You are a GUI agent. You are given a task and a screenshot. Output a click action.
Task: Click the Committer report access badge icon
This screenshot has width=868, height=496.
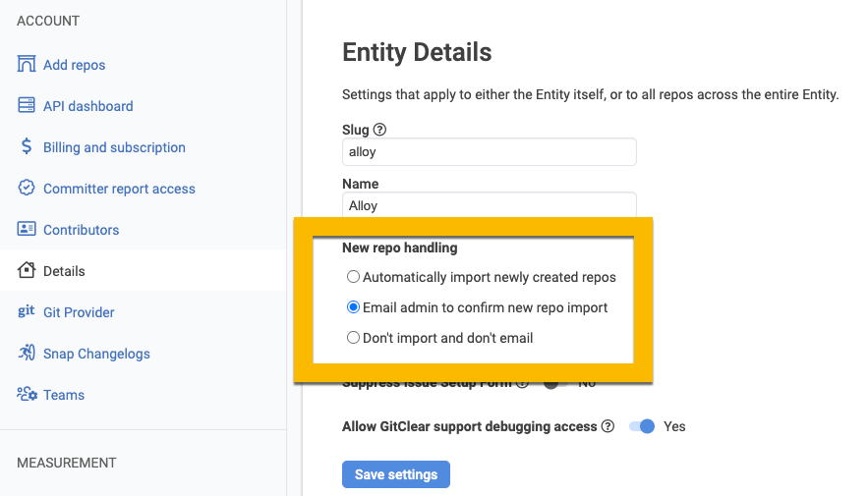(27, 189)
